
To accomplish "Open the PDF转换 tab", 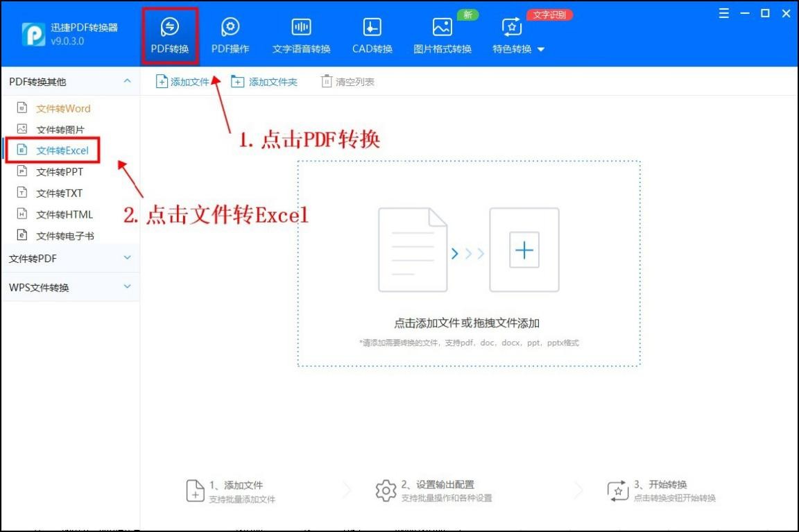I will pos(170,35).
